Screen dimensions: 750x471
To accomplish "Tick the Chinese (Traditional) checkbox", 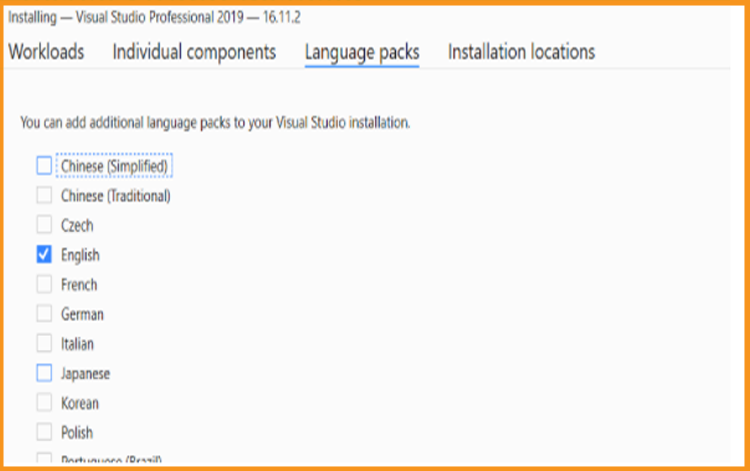I will point(44,196).
